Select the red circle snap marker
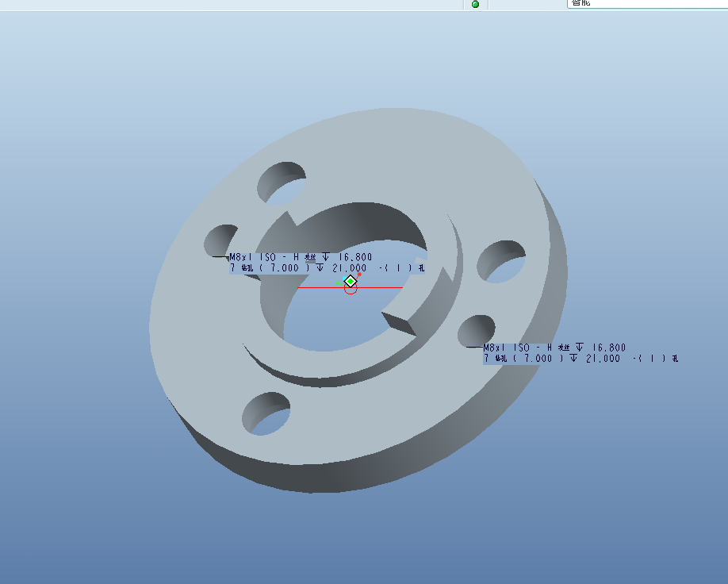This screenshot has height=584, width=728. click(x=351, y=289)
